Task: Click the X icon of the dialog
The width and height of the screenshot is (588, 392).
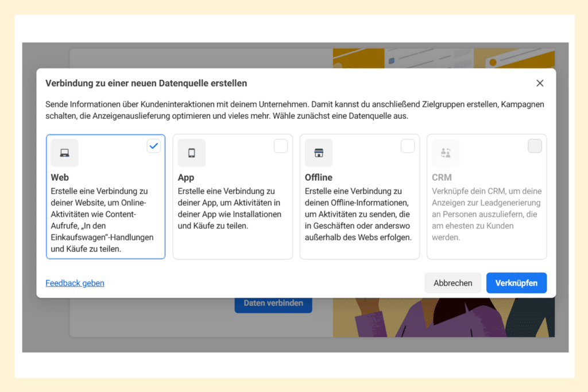Action: pyautogui.click(x=540, y=83)
